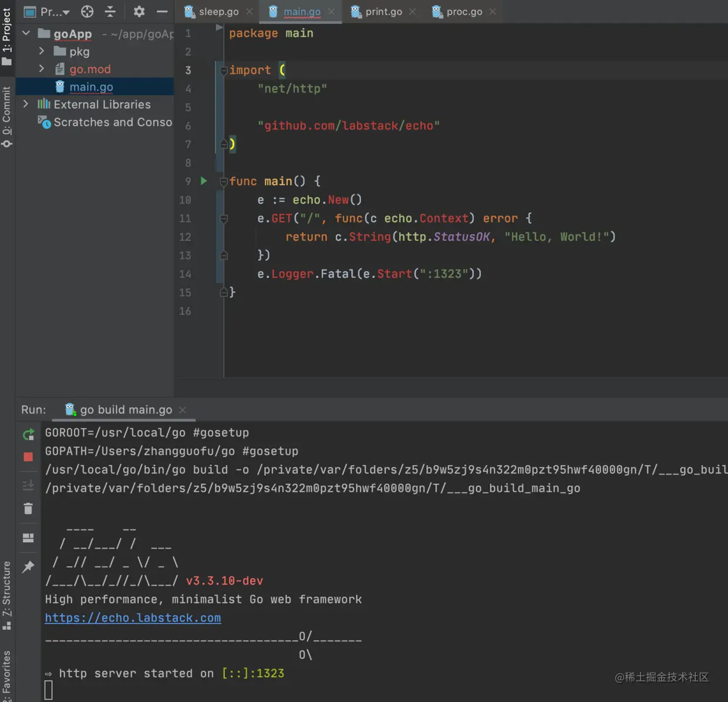Rerun with the green rerun icon
The height and width of the screenshot is (702, 728).
pos(28,435)
